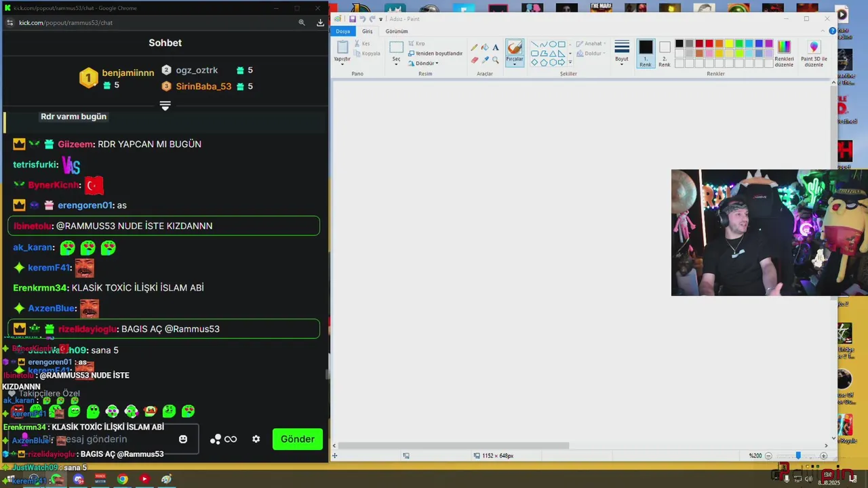
Task: Click username SirinBaba_53 in leaderboard
Action: 203,86
